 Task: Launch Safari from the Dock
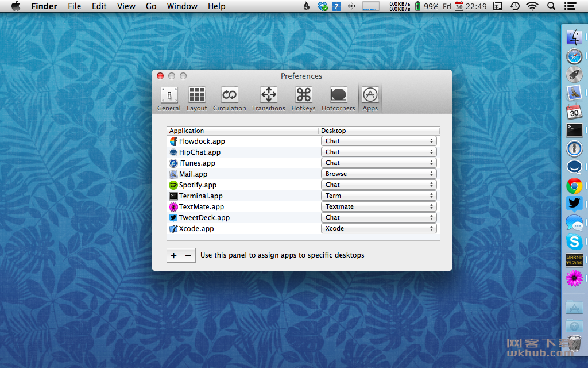coord(574,56)
